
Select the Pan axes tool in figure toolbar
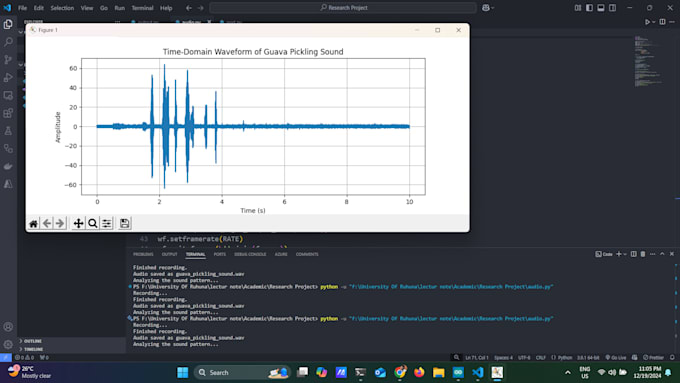(x=78, y=223)
